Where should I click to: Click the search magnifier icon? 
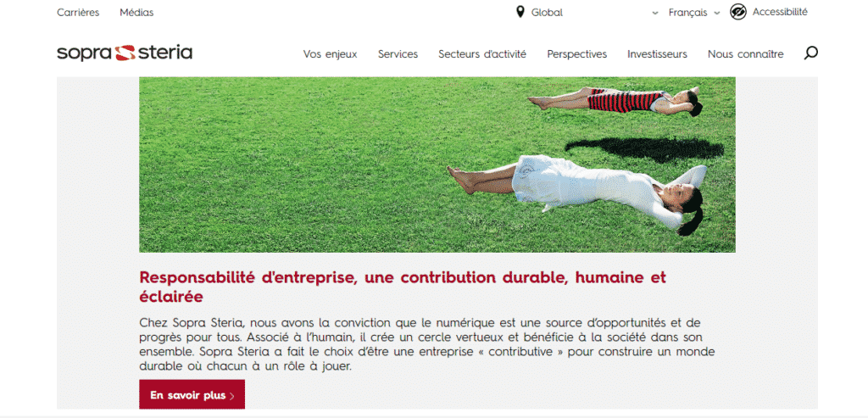pyautogui.click(x=810, y=53)
